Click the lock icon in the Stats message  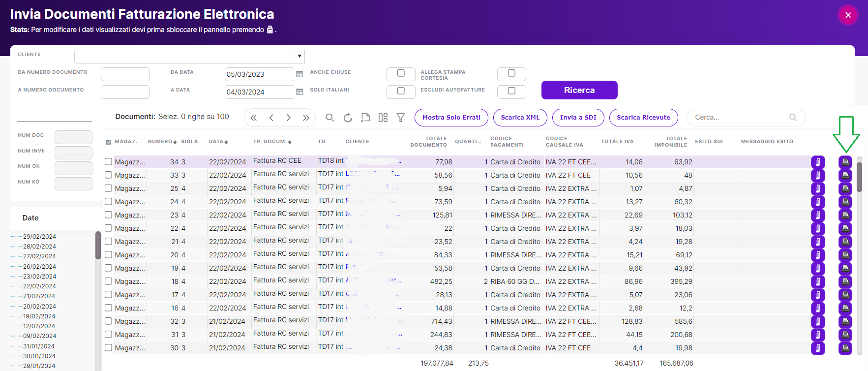pyautogui.click(x=269, y=30)
